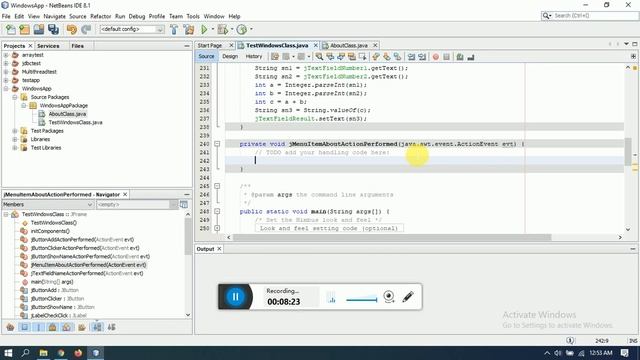The height and width of the screenshot is (360, 640).
Task: Toggle Show Inherited Members in Navigator
Action: coord(10,327)
